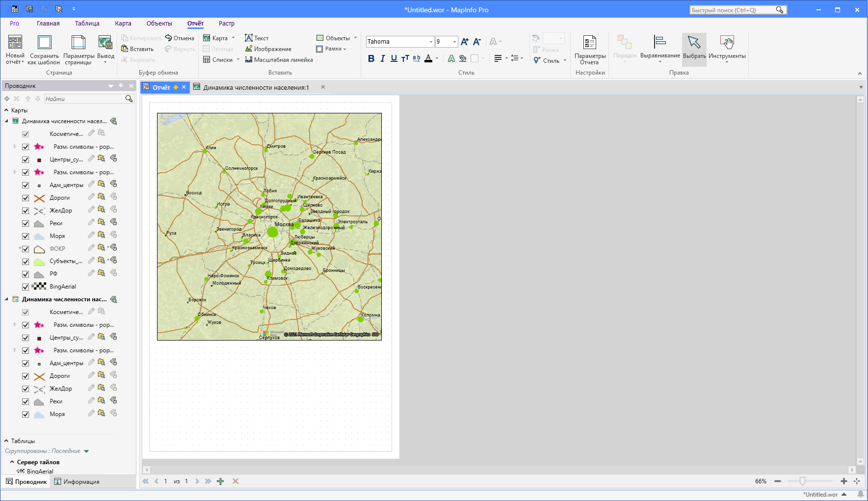Click the New Report icon
868x501 pixels.
(x=15, y=49)
